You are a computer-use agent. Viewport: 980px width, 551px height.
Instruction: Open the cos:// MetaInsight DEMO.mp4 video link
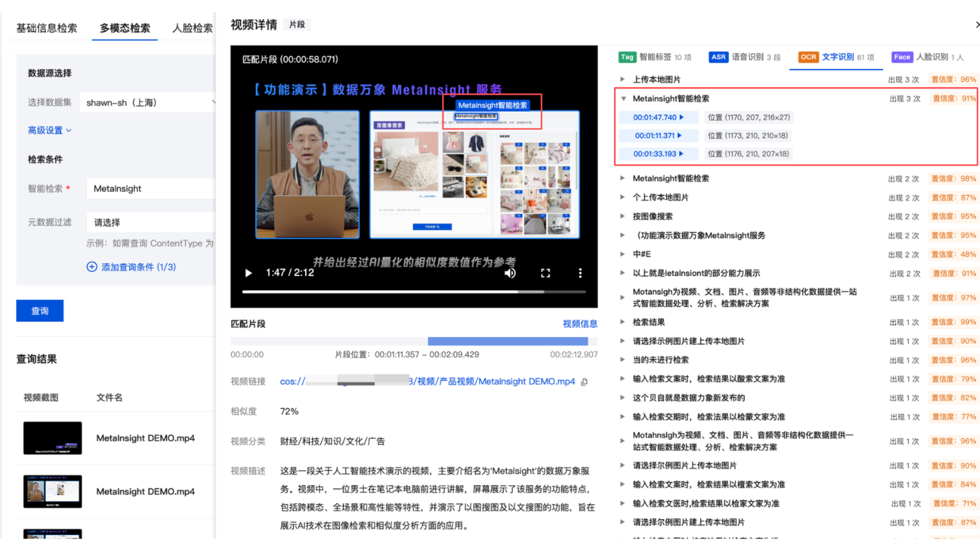427,382
